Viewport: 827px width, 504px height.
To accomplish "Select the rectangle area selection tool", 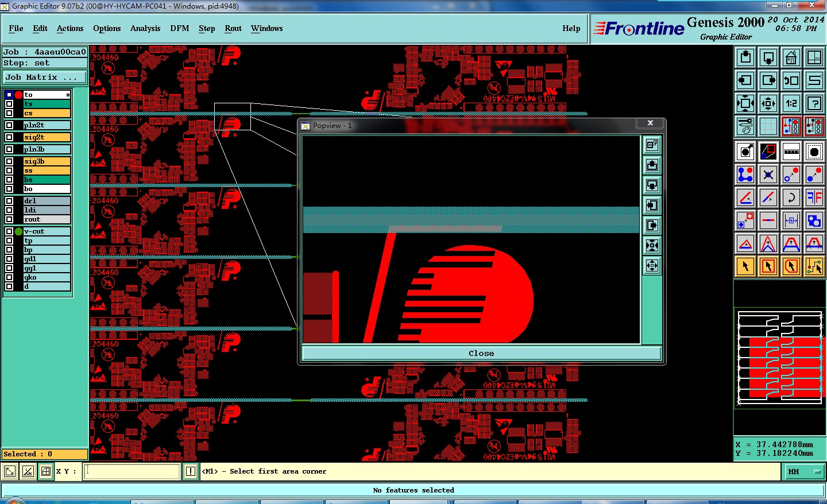I will point(768,266).
